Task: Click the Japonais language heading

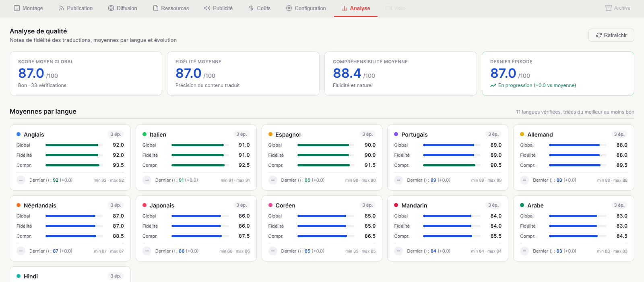Action: (x=162, y=205)
